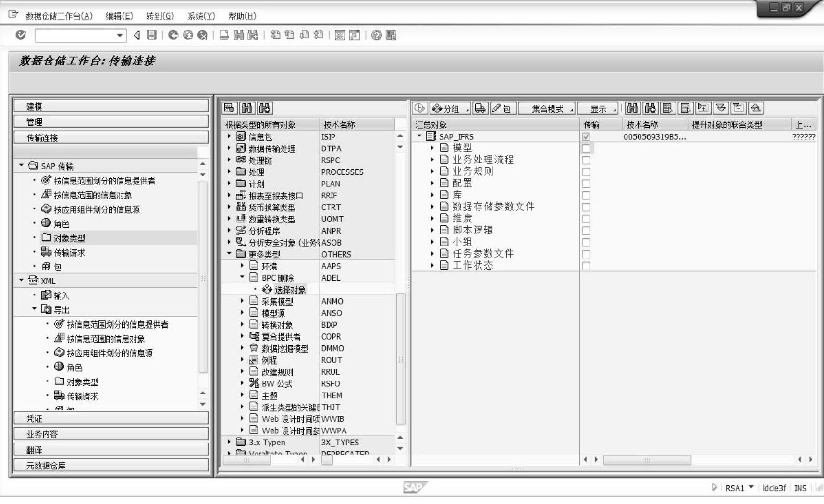Click the green checkmark Enter icon
The image size is (824, 504).
click(x=21, y=35)
